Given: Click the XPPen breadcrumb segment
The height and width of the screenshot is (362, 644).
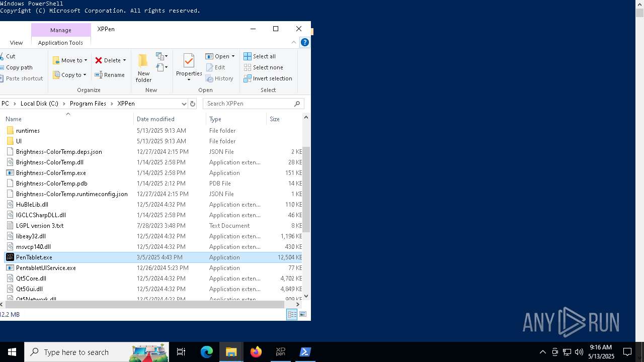Looking at the screenshot, I should tap(126, 104).
